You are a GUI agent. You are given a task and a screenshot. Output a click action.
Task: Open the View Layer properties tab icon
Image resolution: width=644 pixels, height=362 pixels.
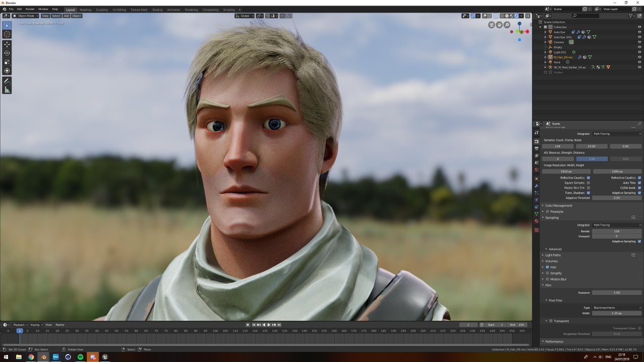tap(537, 156)
